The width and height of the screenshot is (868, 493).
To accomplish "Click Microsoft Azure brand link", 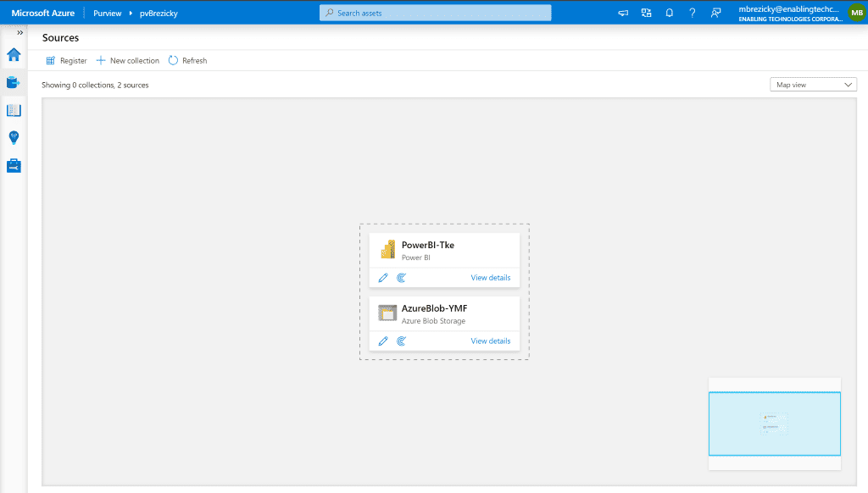I will pos(43,13).
